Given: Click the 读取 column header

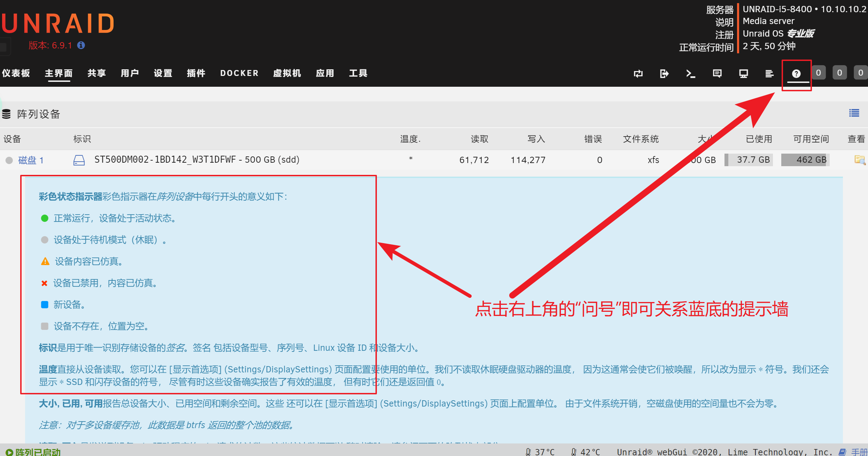Looking at the screenshot, I should [x=480, y=139].
